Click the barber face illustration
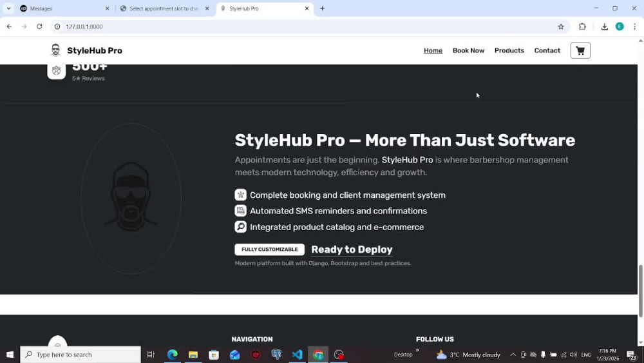This screenshot has height=363, width=644. pyautogui.click(x=131, y=197)
